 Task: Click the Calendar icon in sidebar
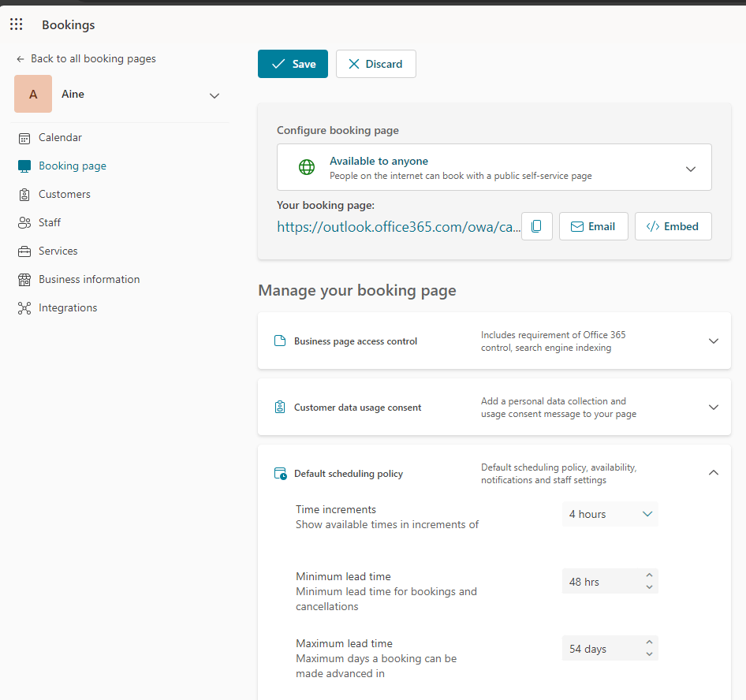[24, 139]
